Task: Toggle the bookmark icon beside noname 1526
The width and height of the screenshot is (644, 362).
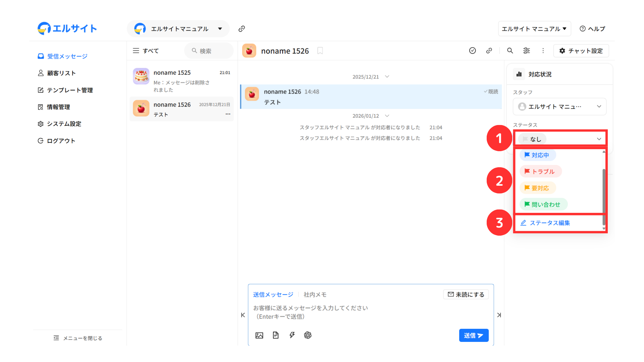Action: tap(320, 51)
